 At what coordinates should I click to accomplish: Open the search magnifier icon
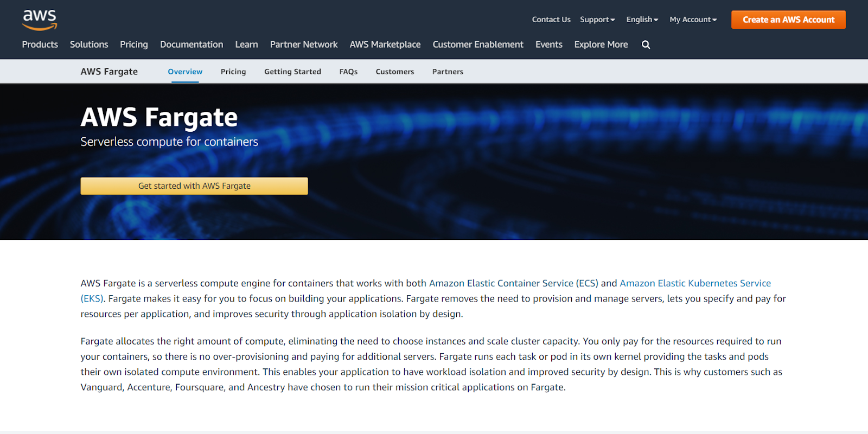(x=646, y=44)
